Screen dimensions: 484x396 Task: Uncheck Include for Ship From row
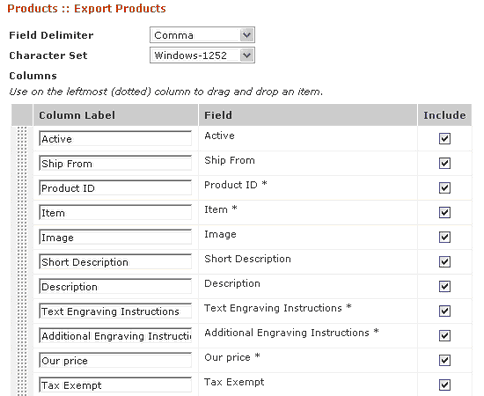click(445, 163)
